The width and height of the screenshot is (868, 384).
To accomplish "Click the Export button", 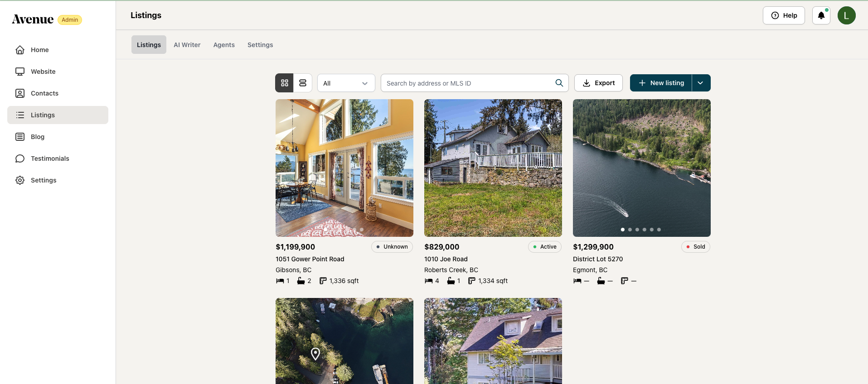I will click(x=598, y=83).
